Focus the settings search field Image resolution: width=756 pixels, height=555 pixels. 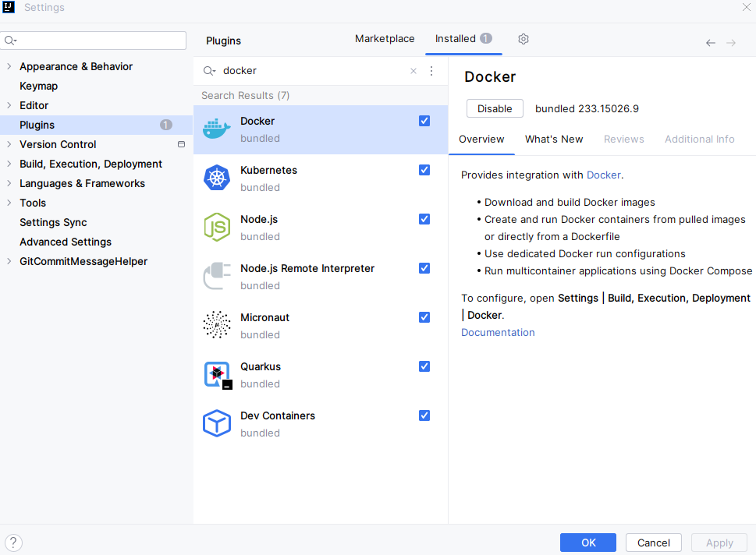(98, 41)
